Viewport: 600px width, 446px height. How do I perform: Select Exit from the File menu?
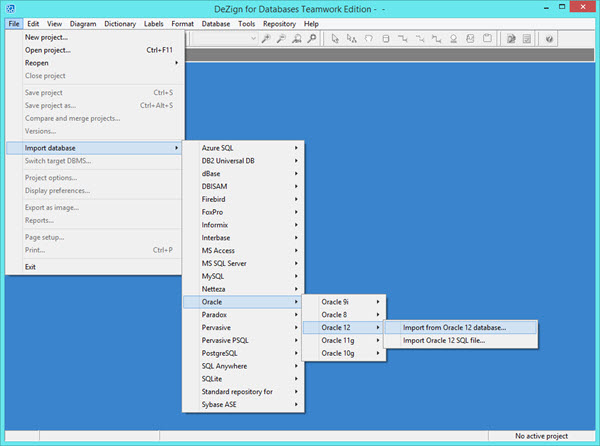tap(94, 267)
